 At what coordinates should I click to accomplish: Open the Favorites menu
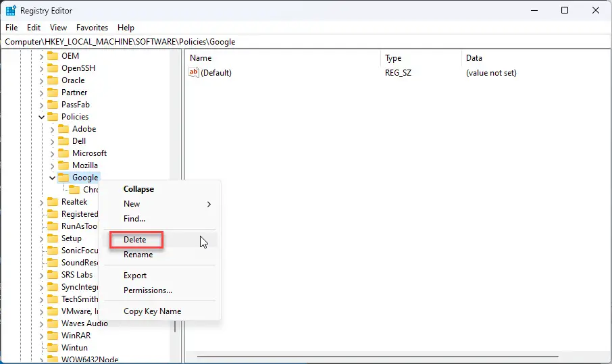click(x=92, y=28)
